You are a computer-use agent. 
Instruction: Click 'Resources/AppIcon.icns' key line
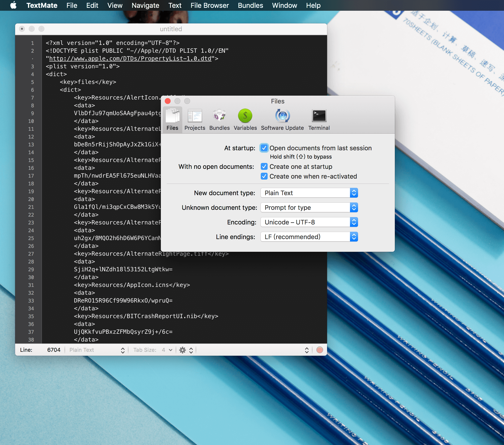[132, 285]
